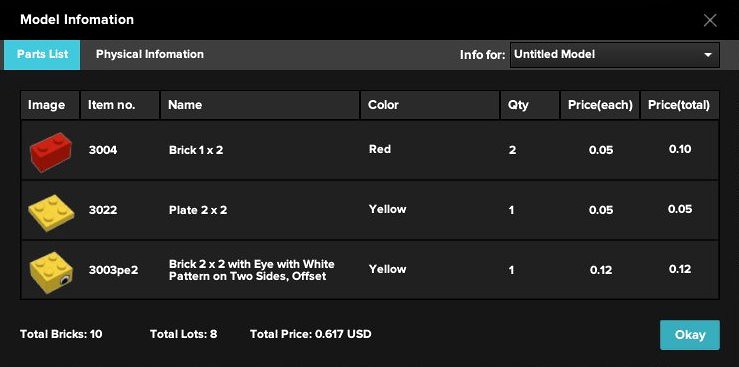Switch to the Parts List tab

42,55
